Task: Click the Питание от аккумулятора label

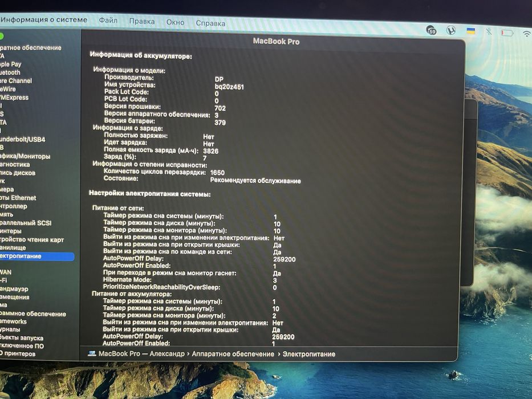Action: [x=132, y=294]
